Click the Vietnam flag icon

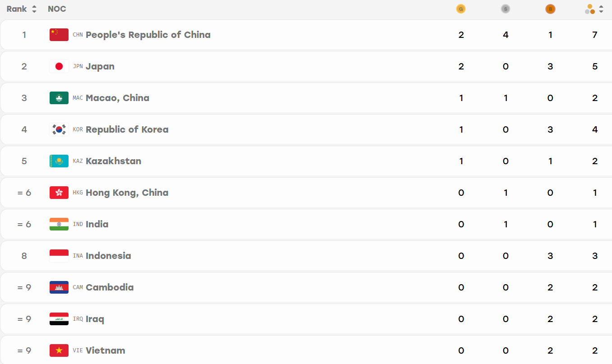point(59,350)
